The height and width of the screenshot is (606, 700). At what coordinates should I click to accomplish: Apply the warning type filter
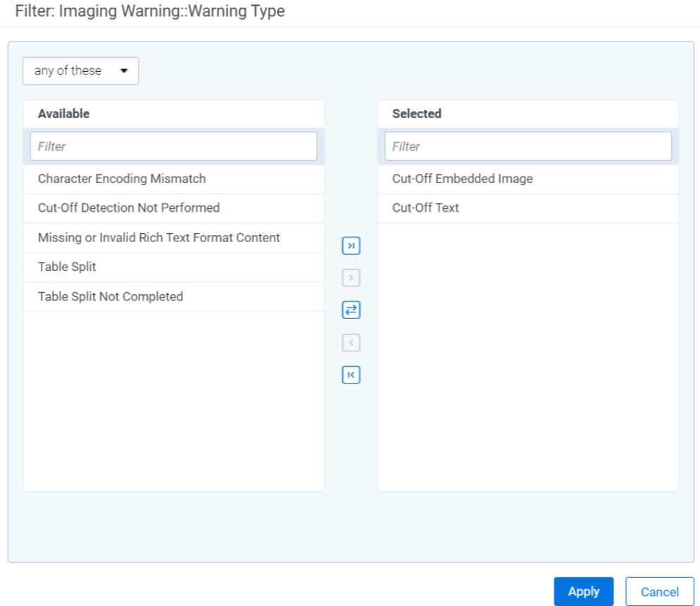[x=584, y=592]
